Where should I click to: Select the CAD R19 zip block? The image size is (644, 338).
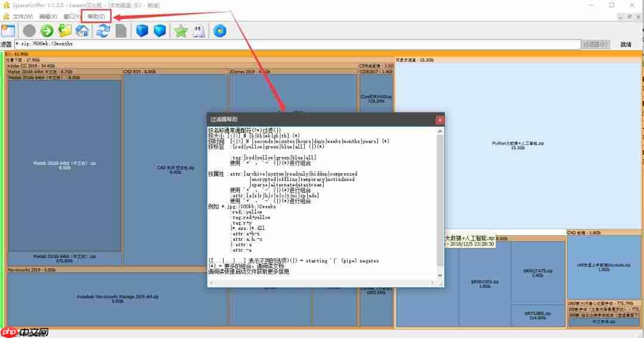pyautogui.click(x=175, y=170)
